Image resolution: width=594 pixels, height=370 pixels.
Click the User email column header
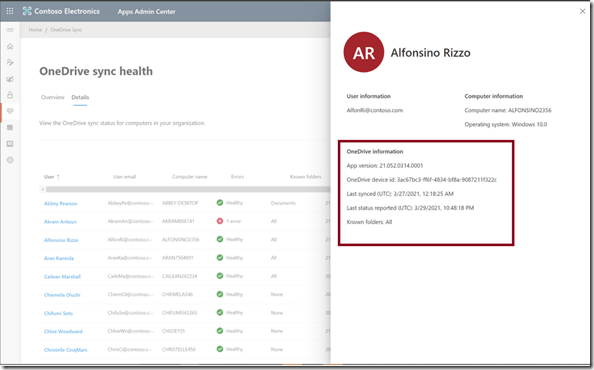coord(124,177)
